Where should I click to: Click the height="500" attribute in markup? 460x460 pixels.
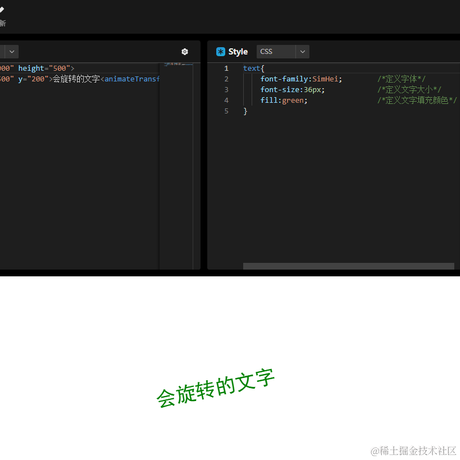44,68
